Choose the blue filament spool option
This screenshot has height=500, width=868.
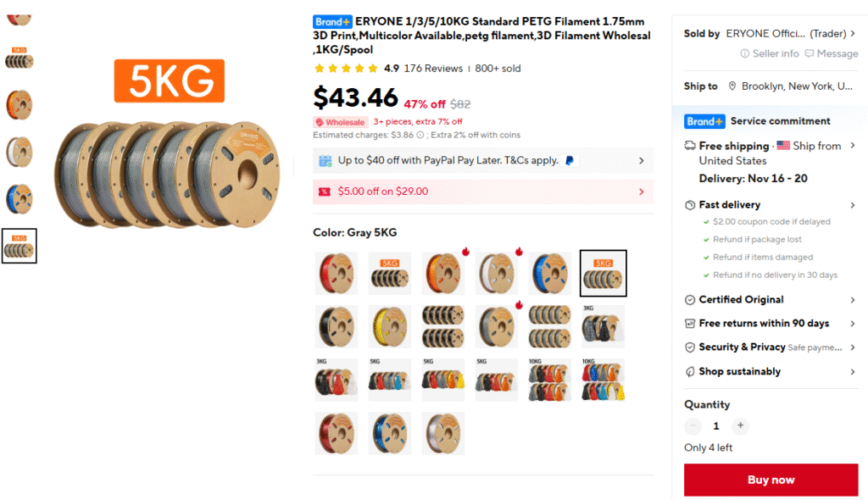pos(549,274)
